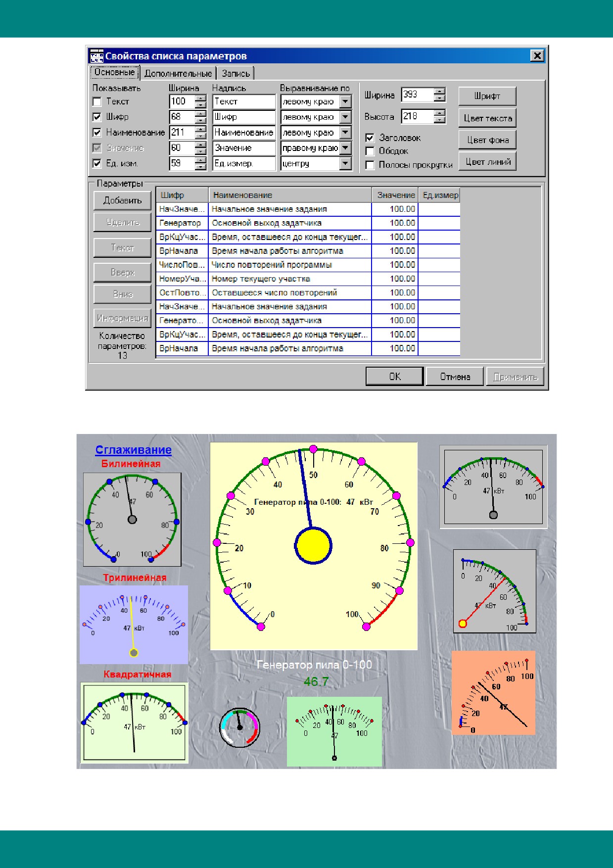Enable the Полосы прокрутки checkbox

[x=370, y=165]
